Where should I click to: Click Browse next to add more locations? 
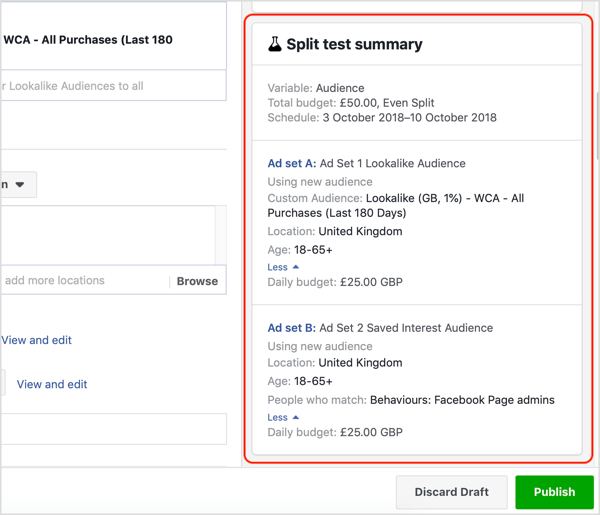pyautogui.click(x=197, y=281)
